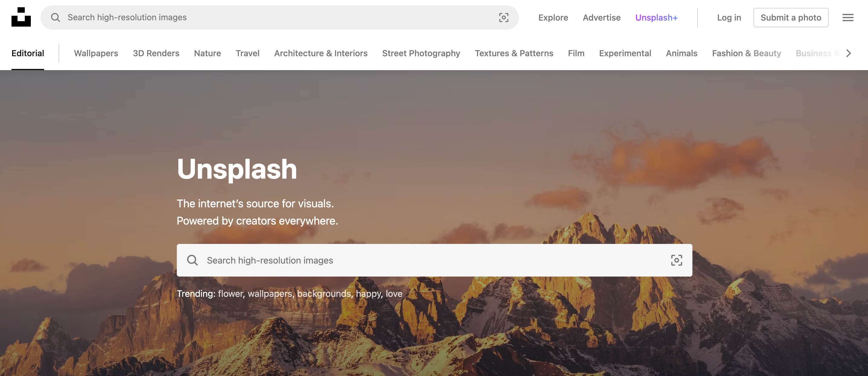Viewport: 868px width, 376px height.
Task: Click Log in
Action: [729, 18]
